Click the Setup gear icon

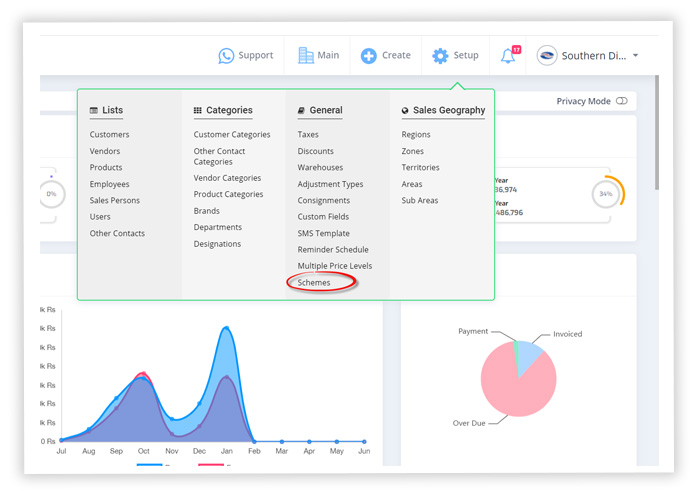coord(440,56)
